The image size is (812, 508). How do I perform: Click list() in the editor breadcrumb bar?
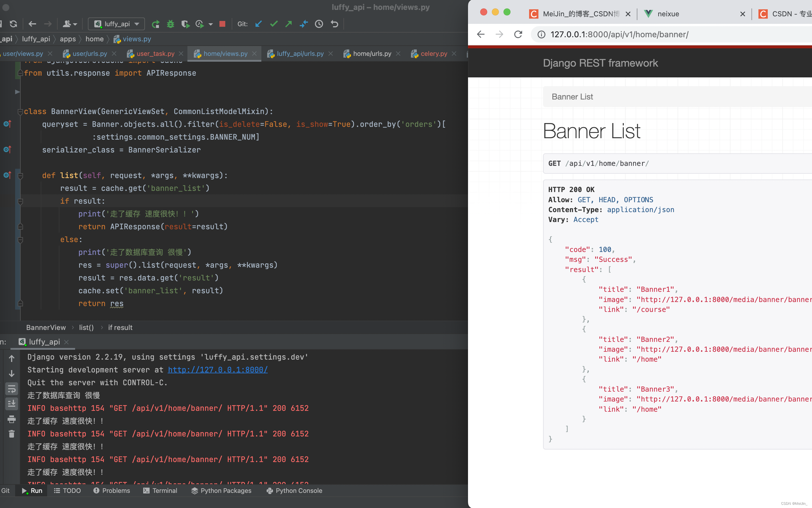(x=86, y=328)
